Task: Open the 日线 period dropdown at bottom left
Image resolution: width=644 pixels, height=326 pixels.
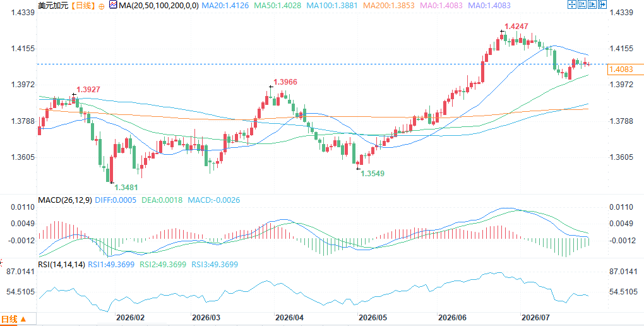Action: coord(14,319)
